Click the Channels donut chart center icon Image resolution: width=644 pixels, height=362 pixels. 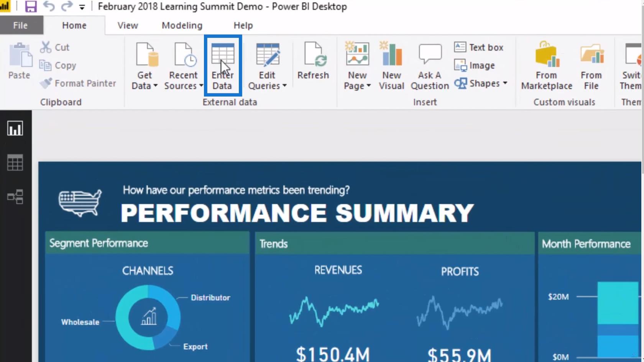tap(149, 317)
